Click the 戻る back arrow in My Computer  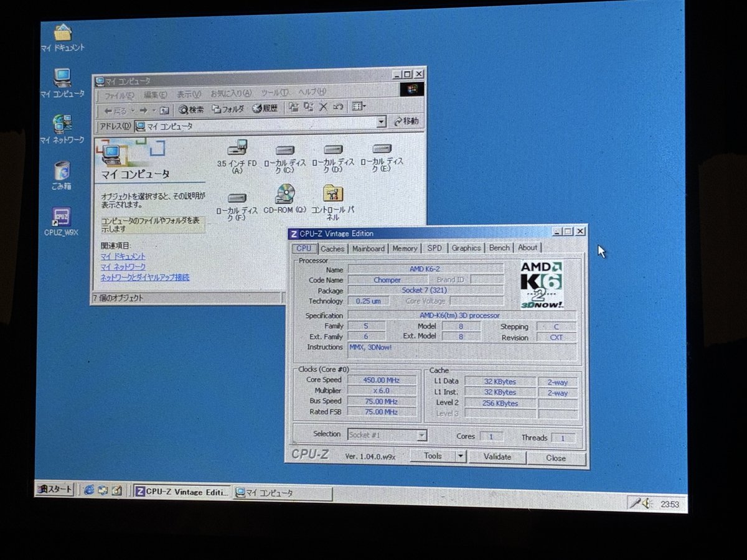[115, 110]
